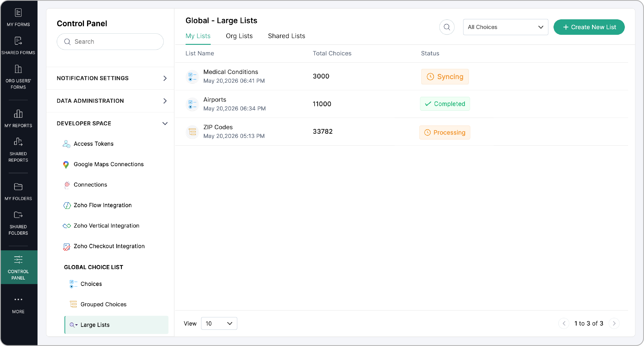
Task: Click the ZIP Codes grouped list icon
Action: coord(192,132)
